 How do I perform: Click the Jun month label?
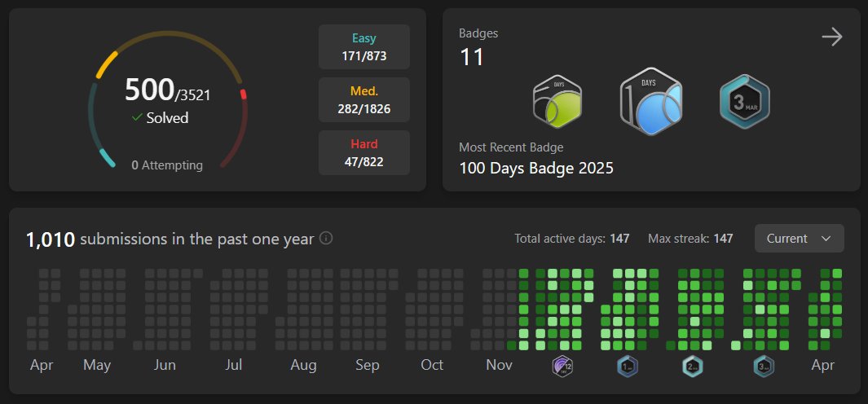coord(165,365)
